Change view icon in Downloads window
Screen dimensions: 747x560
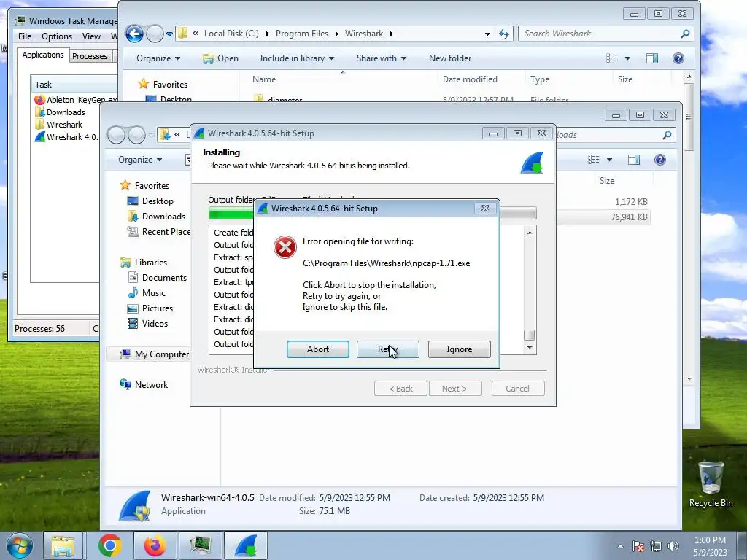(594, 160)
